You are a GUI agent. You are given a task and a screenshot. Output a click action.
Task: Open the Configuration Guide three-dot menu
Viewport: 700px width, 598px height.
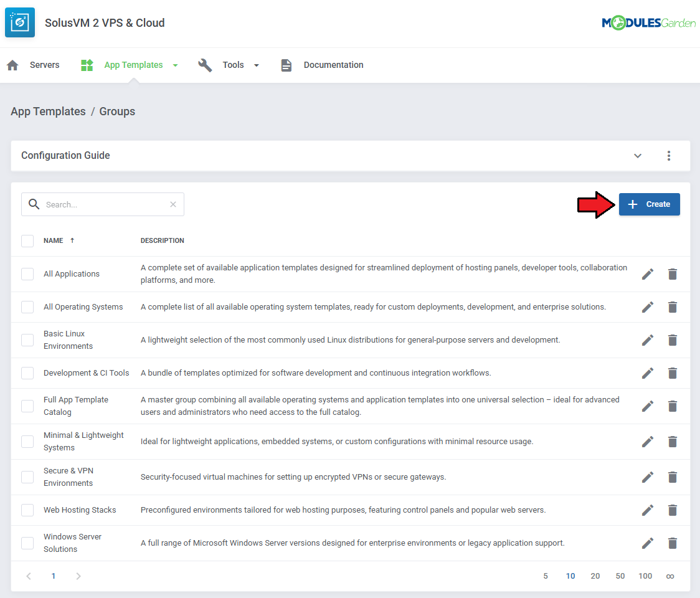pos(668,155)
